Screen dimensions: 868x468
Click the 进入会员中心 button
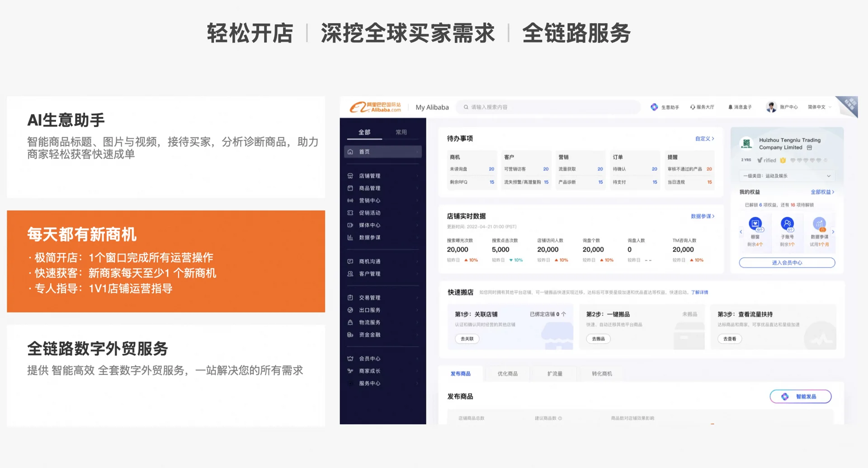pos(787,263)
